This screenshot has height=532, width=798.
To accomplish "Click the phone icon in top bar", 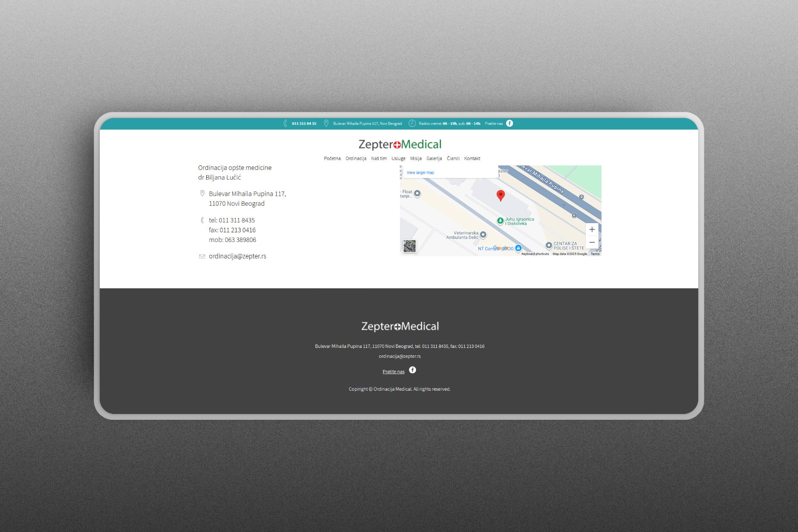I will click(x=285, y=123).
